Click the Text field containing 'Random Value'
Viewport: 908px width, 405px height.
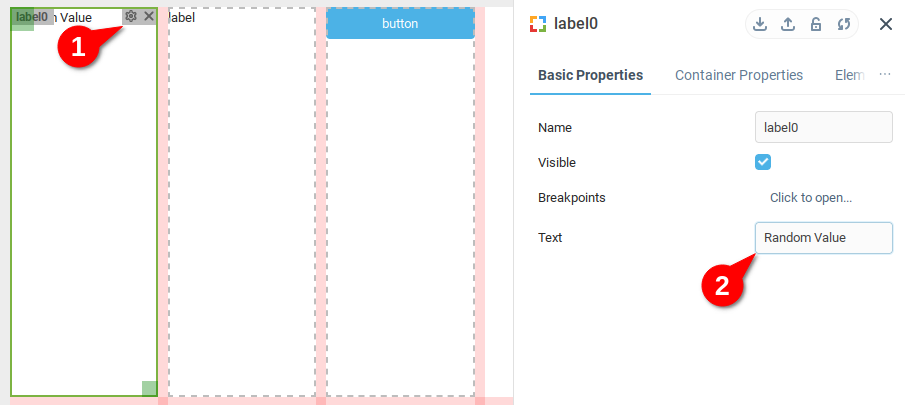tap(823, 238)
